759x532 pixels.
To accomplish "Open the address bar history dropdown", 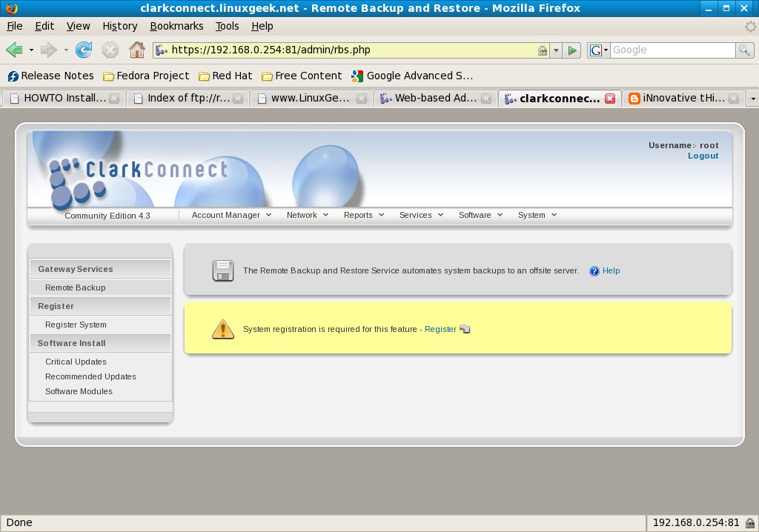I will (556, 50).
